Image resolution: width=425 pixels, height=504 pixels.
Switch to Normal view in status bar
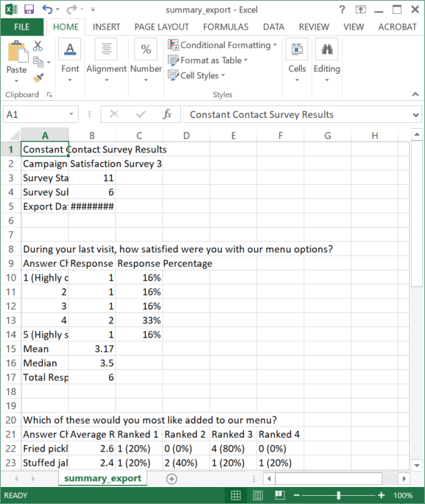[236, 495]
